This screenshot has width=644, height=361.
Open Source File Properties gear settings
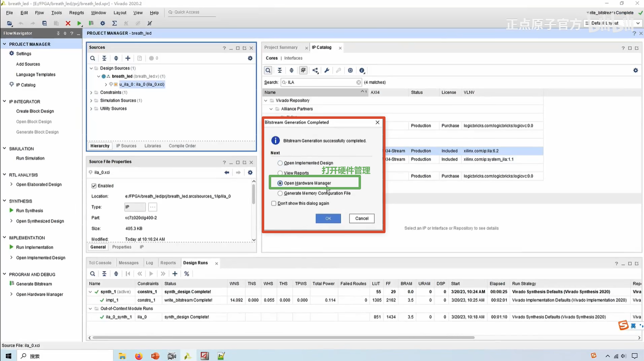tap(250, 172)
